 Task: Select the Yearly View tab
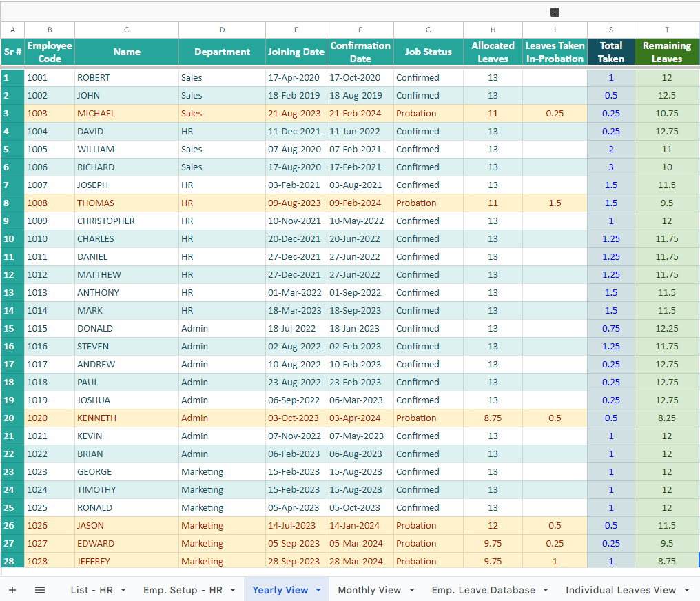click(x=280, y=590)
